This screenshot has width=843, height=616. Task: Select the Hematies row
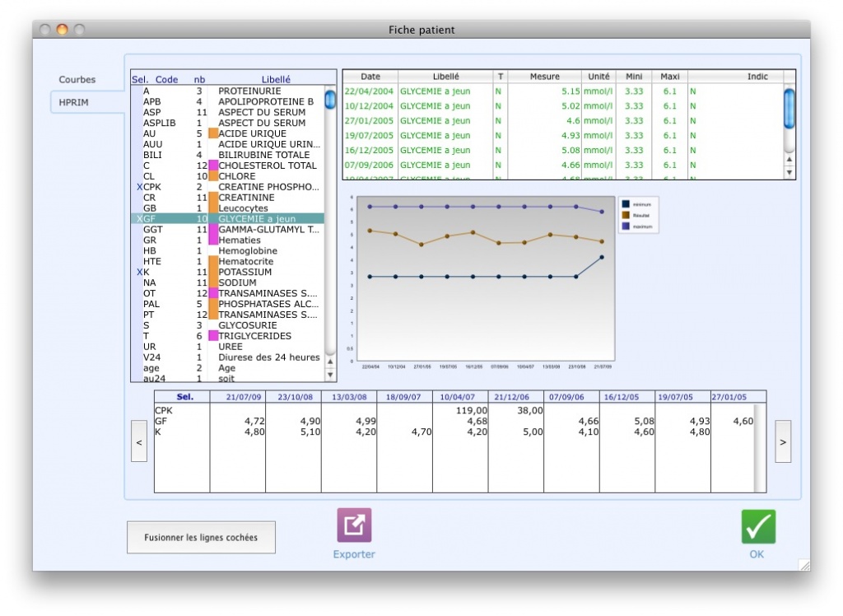click(227, 240)
